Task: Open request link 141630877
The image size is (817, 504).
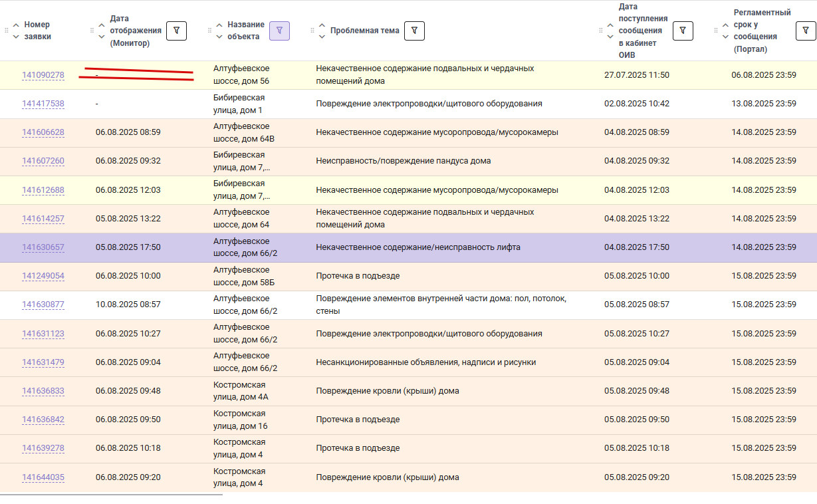Action: (43, 305)
